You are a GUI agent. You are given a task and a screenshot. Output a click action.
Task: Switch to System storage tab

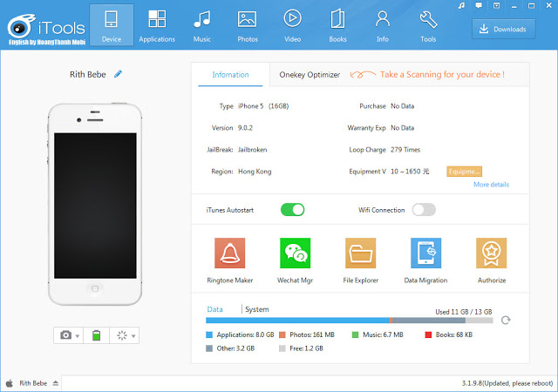click(x=257, y=309)
